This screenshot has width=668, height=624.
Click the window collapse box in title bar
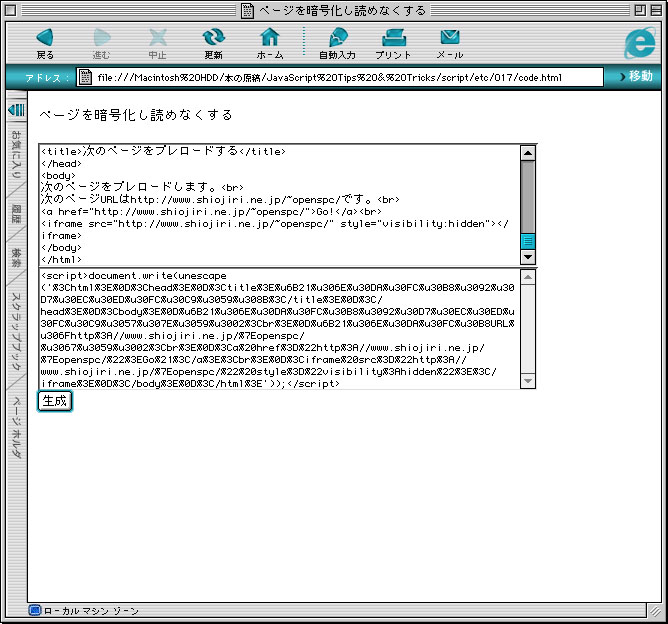pyautogui.click(x=656, y=10)
